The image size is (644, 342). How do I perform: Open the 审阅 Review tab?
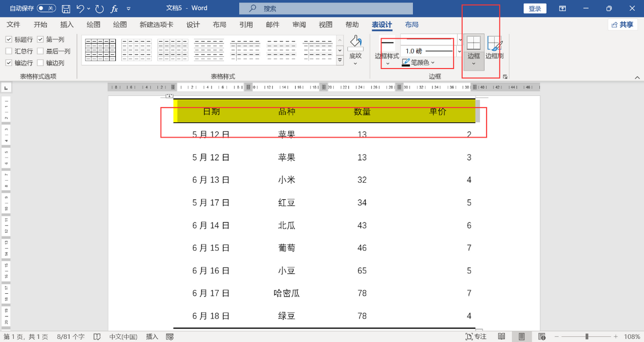point(299,25)
